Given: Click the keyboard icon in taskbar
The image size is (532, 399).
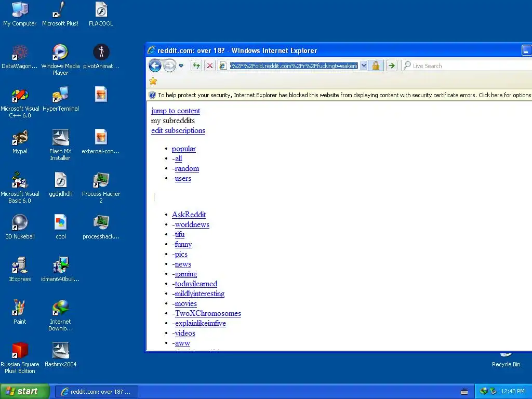Looking at the screenshot, I should click(x=464, y=392).
